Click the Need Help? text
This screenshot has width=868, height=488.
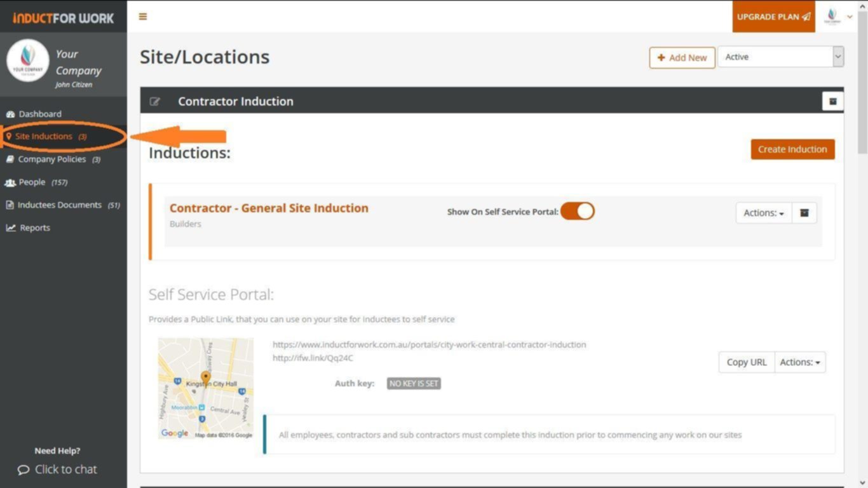pos(57,451)
